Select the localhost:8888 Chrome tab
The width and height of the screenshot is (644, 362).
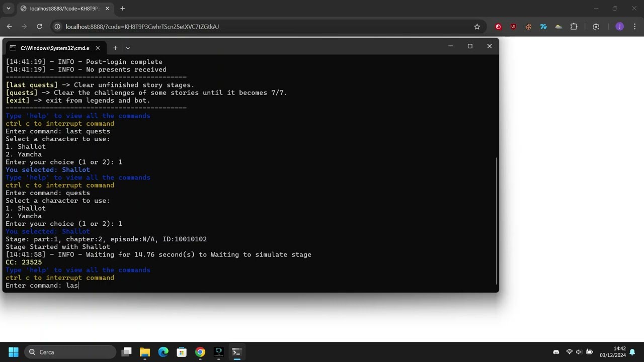click(64, 9)
